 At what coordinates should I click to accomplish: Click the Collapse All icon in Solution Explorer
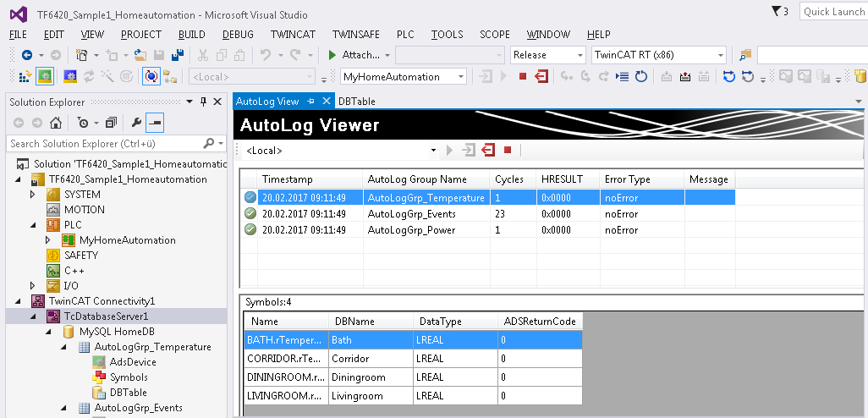coord(112,123)
